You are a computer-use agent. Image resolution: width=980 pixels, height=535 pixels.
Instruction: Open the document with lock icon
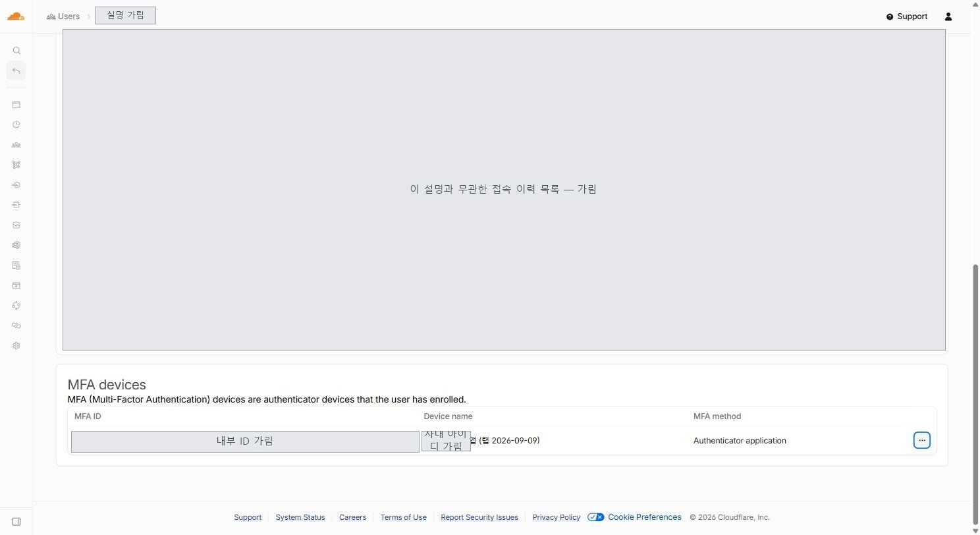[16, 266]
